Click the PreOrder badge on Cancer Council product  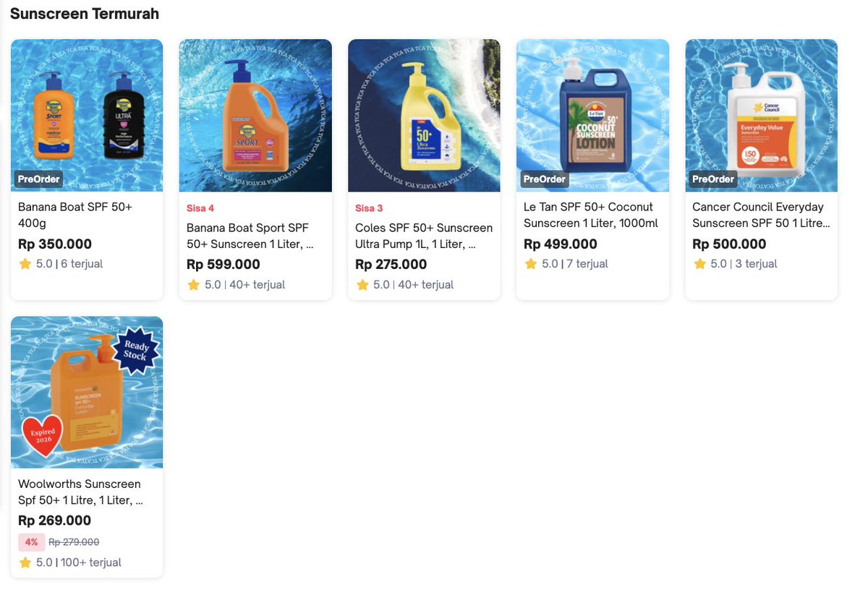[713, 179]
